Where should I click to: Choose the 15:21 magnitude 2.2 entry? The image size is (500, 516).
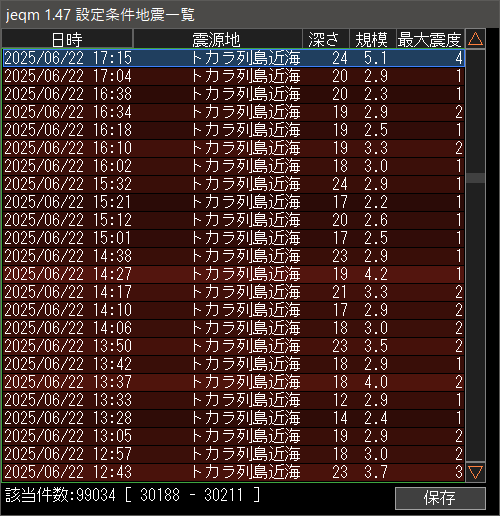(234, 202)
